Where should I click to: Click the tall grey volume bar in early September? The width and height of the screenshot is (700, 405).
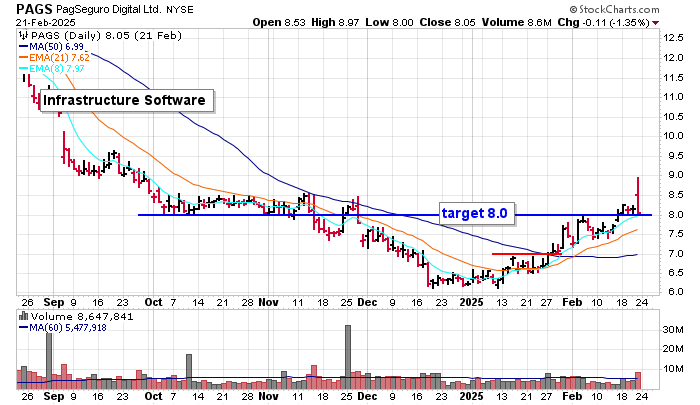pyautogui.click(x=49, y=361)
